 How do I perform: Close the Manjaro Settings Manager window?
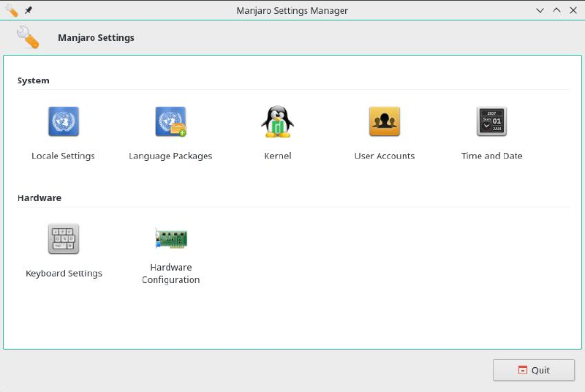point(573,11)
